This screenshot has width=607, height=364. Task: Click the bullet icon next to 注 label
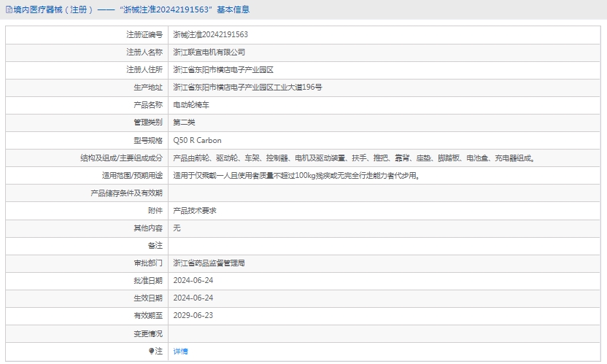[x=152, y=351]
